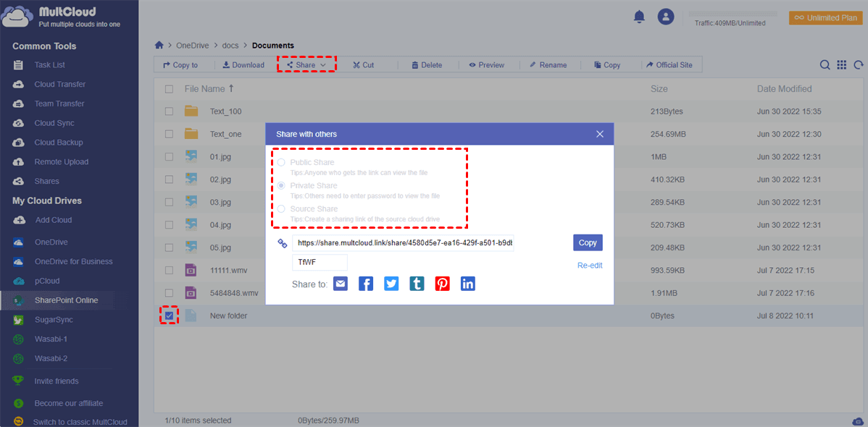Screen dimensions: 868x427
Task: Go to docs breadcrumb
Action: coord(230,46)
